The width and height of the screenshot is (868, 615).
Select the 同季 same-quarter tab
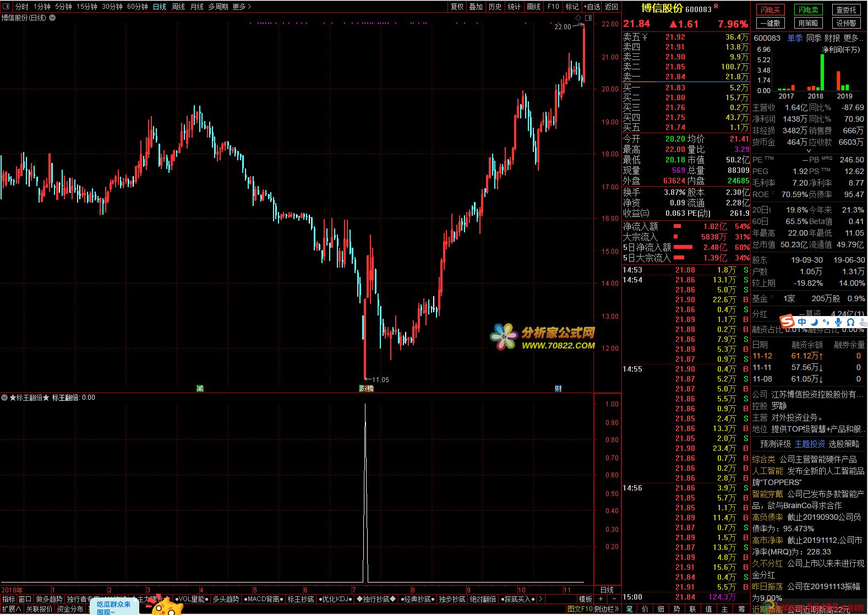(x=814, y=38)
